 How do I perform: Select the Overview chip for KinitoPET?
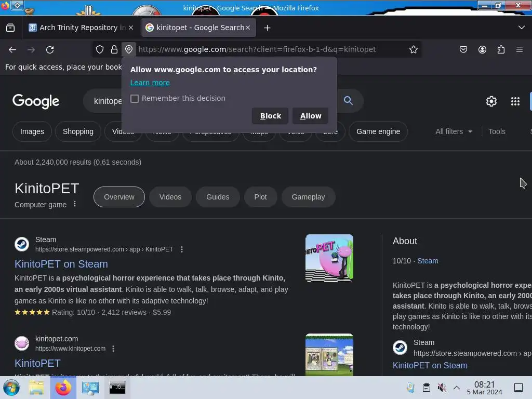119,197
